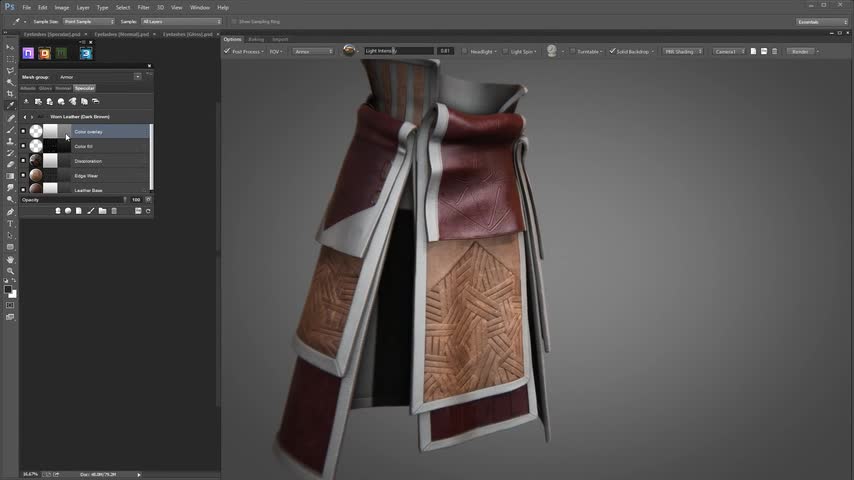Switch to the Specular tab
Viewport: 854px width, 480px height.
pyautogui.click(x=84, y=88)
